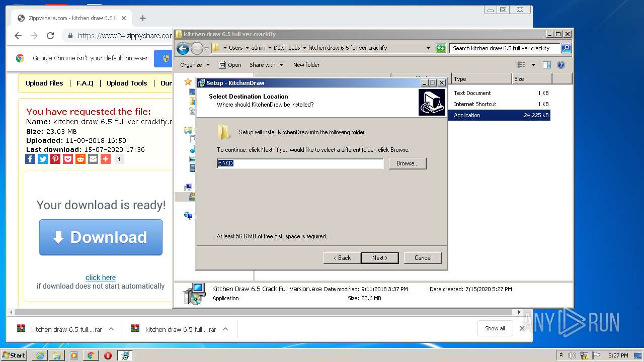Click the orange plus share icon
The width and height of the screenshot is (644, 362).
106,159
